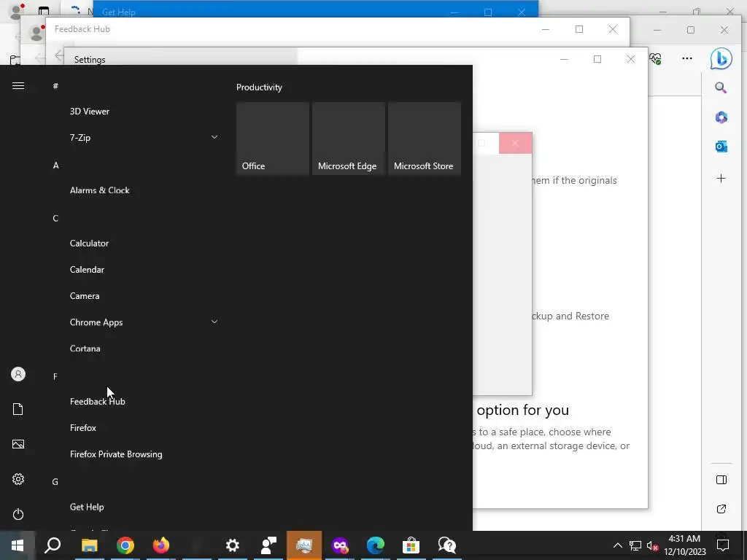
Task: Open Settings gear on taskbar
Action: click(x=233, y=545)
